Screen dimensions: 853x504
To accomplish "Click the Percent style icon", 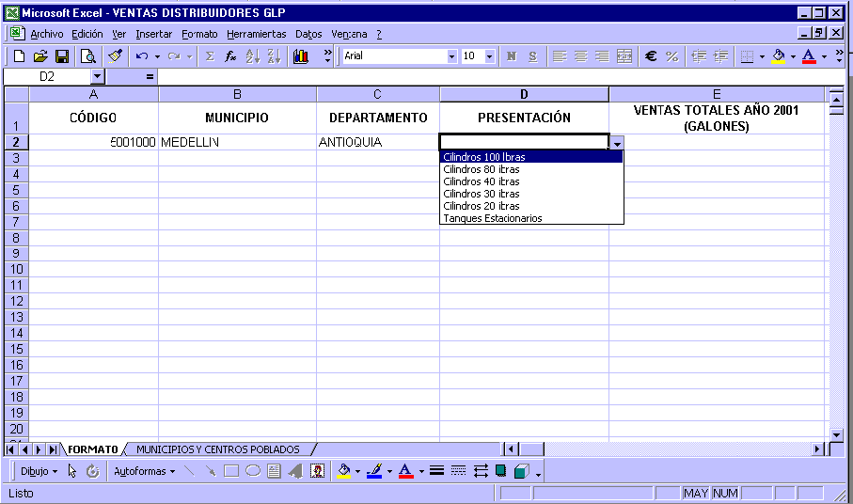I will (x=671, y=56).
